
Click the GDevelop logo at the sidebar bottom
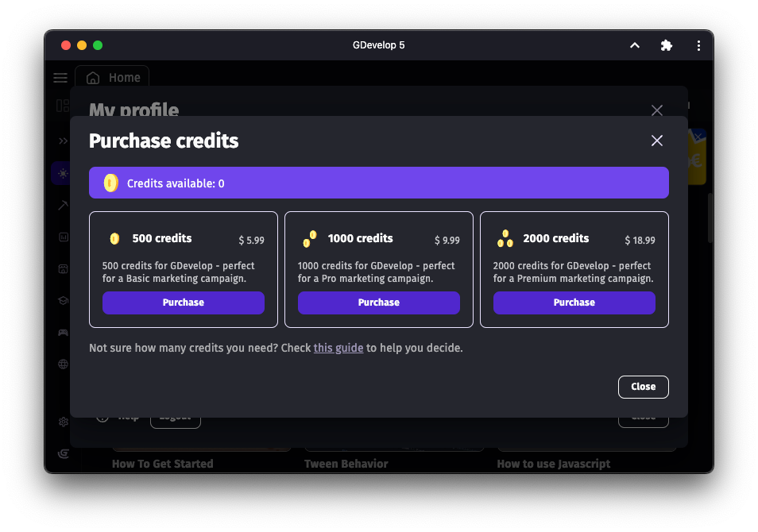click(63, 453)
